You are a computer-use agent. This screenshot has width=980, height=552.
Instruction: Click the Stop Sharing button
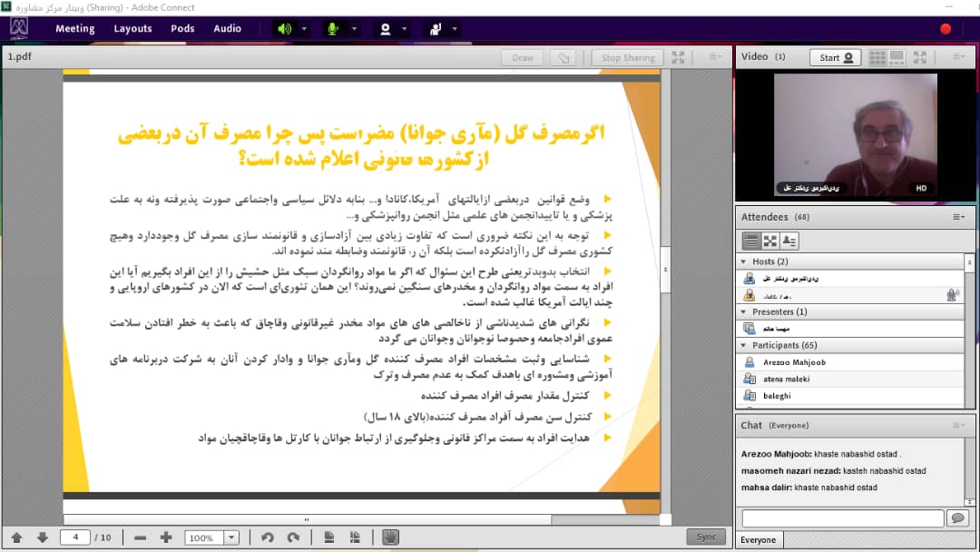[x=628, y=57]
